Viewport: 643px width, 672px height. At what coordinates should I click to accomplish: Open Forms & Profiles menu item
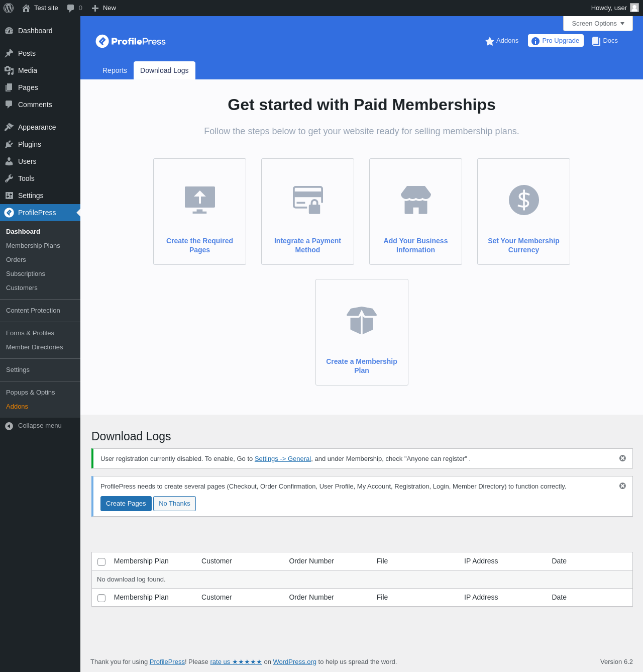click(x=30, y=333)
